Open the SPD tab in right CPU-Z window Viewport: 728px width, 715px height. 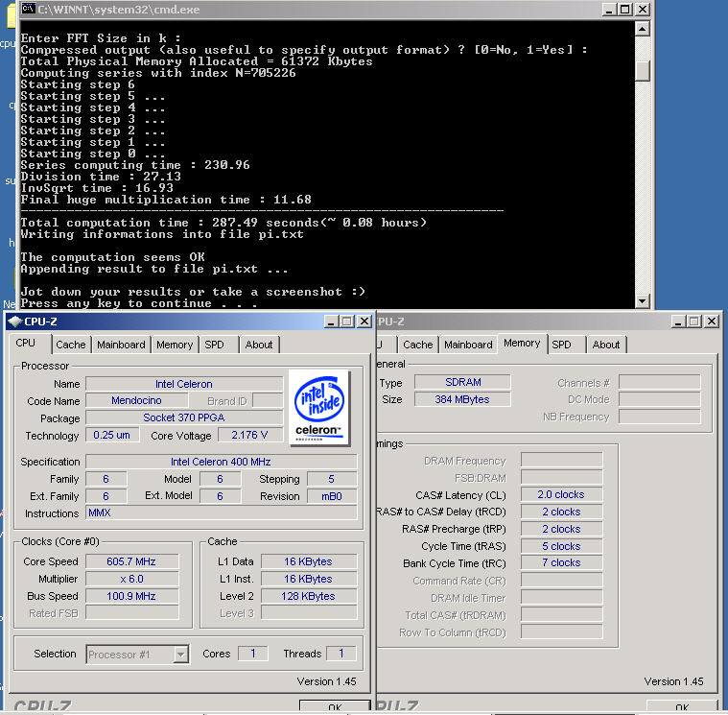tap(561, 345)
